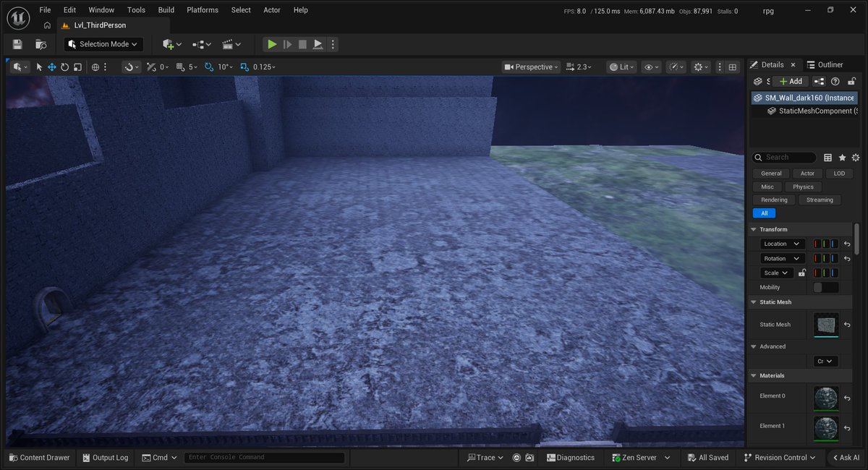
Task: Open the Cinematics clapperboard dropdown
Action: (231, 44)
